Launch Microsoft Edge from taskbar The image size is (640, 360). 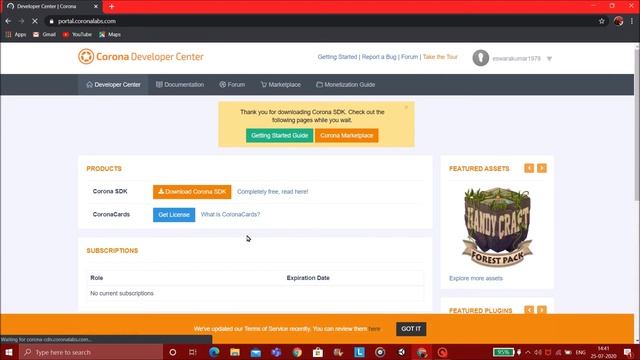214,352
